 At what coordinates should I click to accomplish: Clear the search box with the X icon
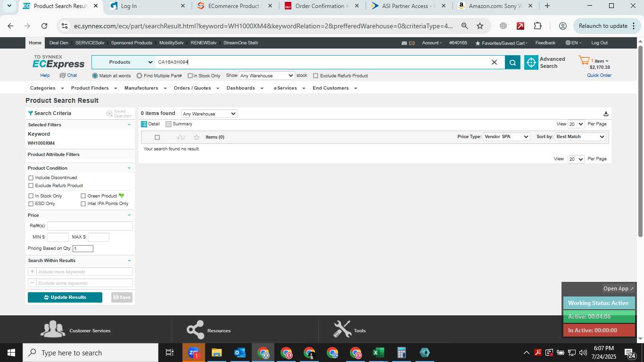click(x=494, y=62)
